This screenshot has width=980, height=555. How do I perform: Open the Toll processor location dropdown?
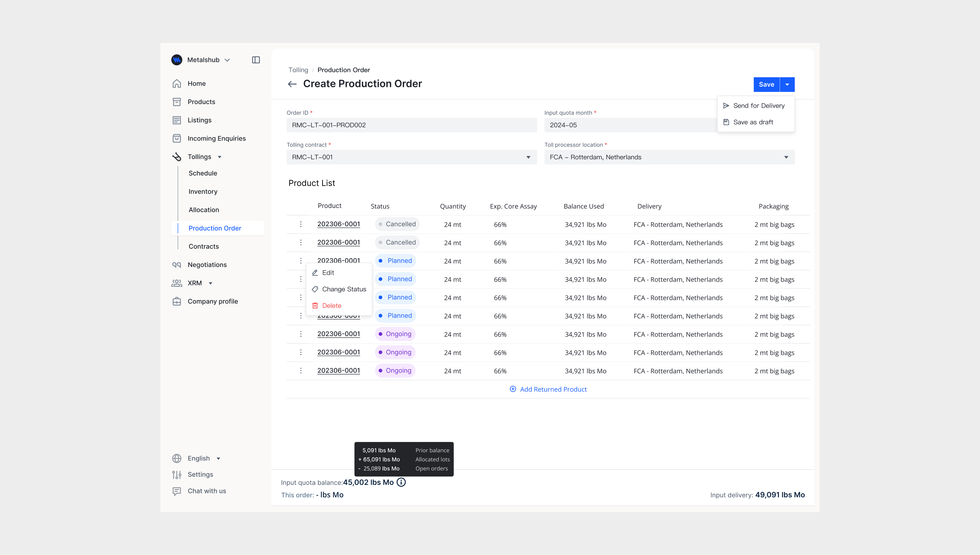(787, 157)
